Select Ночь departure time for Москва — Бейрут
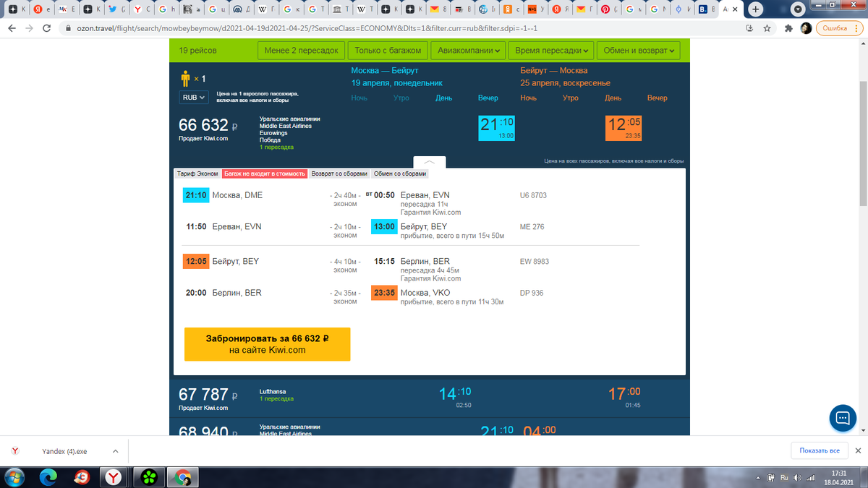868x488 pixels. click(359, 98)
